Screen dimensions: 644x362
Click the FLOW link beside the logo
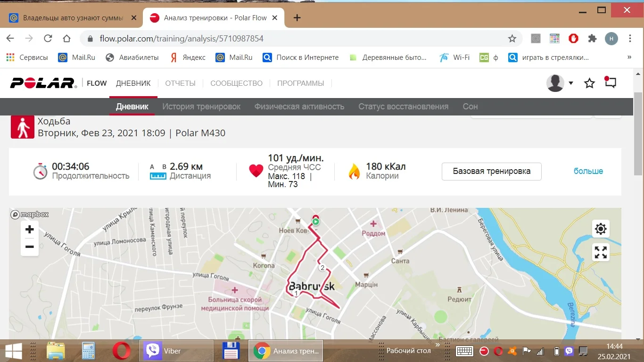tap(97, 83)
